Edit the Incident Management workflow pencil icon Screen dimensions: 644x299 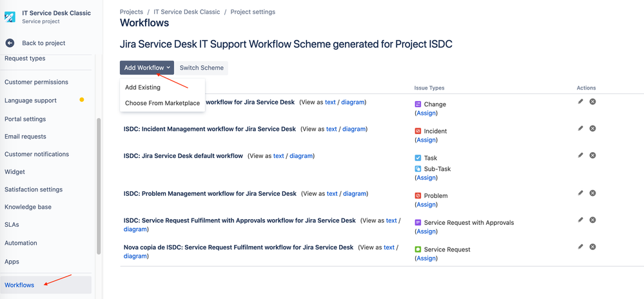pos(580,128)
